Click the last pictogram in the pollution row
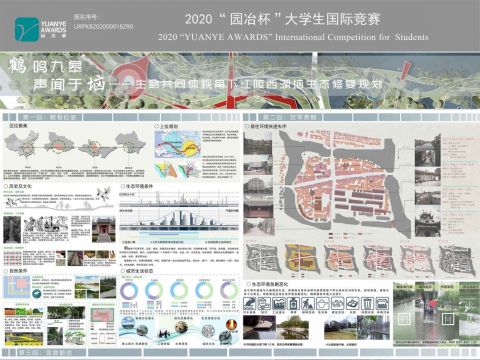Screen dimensions: 480x360 click(382, 303)
